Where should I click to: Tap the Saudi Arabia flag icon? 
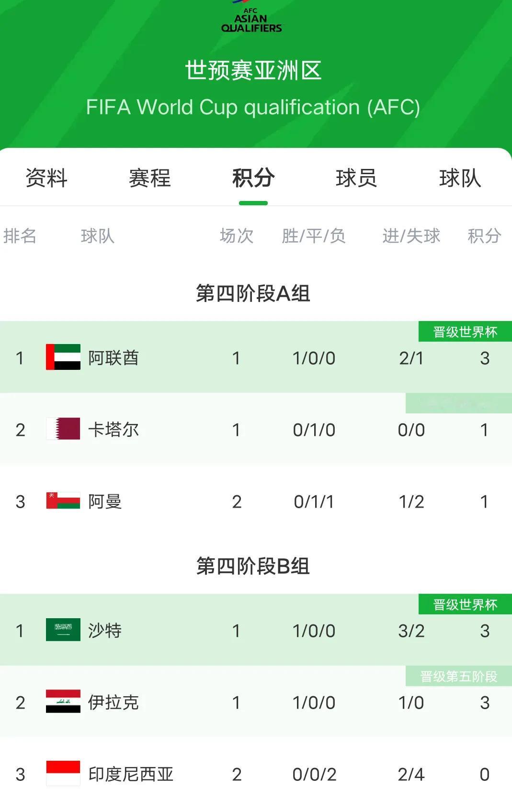pyautogui.click(x=63, y=630)
